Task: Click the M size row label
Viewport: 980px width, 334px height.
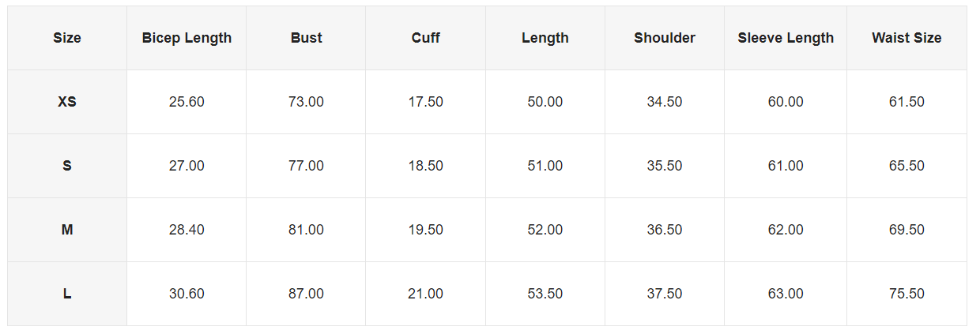Action: (67, 230)
